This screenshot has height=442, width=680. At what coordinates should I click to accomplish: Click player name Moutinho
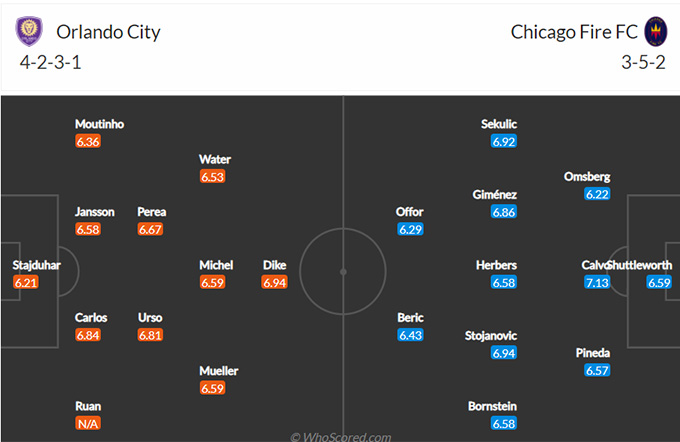click(99, 124)
